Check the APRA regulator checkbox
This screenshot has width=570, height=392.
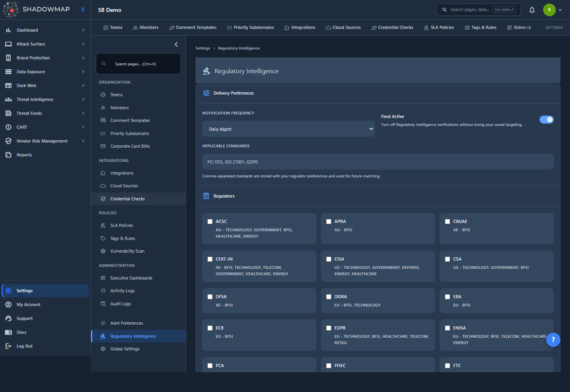pos(329,221)
